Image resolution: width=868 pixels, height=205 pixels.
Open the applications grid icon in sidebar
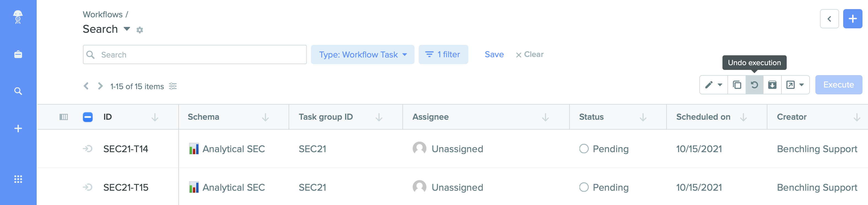coord(18,179)
